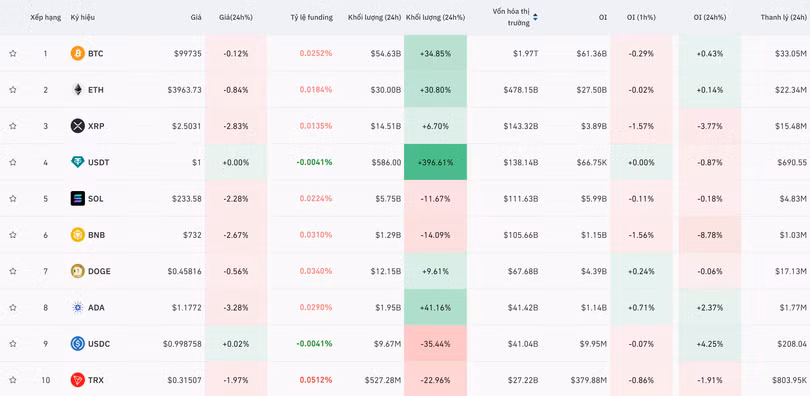
Task: Click the USDC OI 24h change +4.25%
Action: point(710,344)
